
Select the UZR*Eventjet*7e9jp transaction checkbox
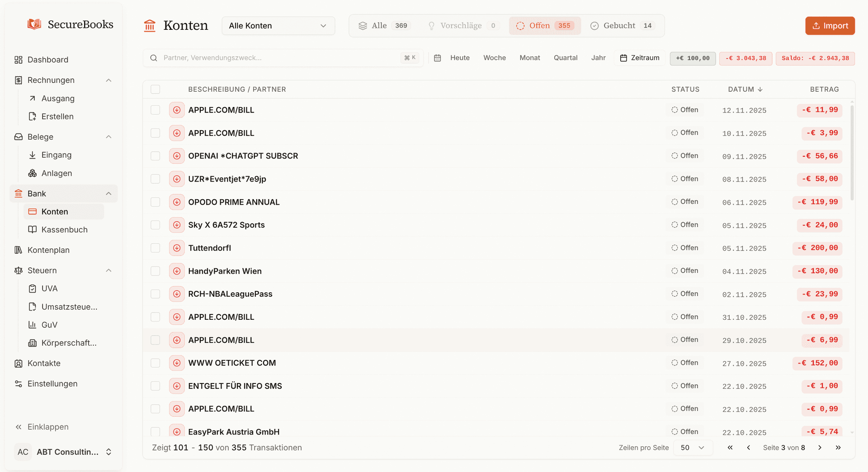point(156,179)
